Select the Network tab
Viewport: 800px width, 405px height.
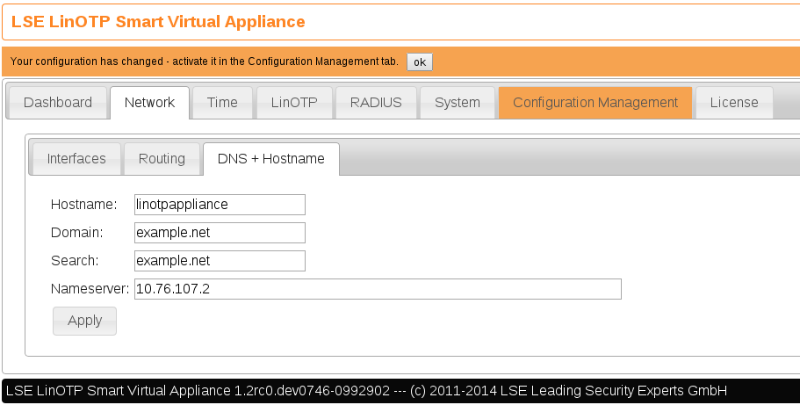[x=149, y=103]
